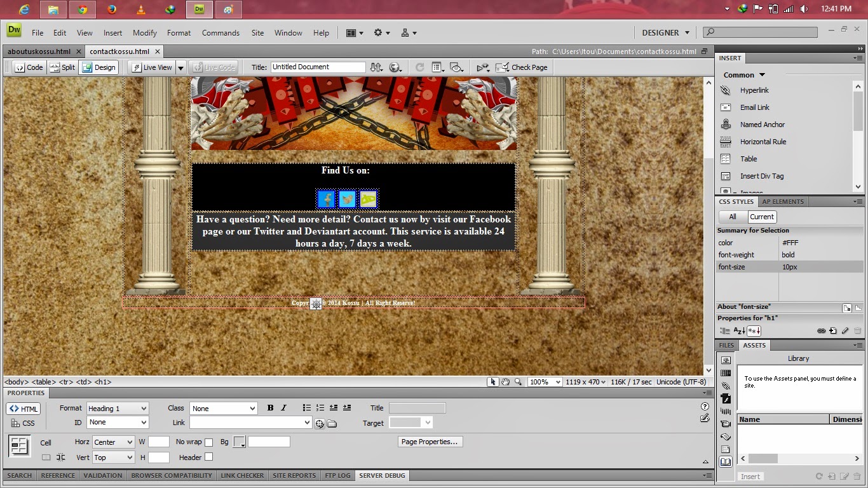
Task: Toggle Bold in the Properties panel
Action: [x=270, y=408]
